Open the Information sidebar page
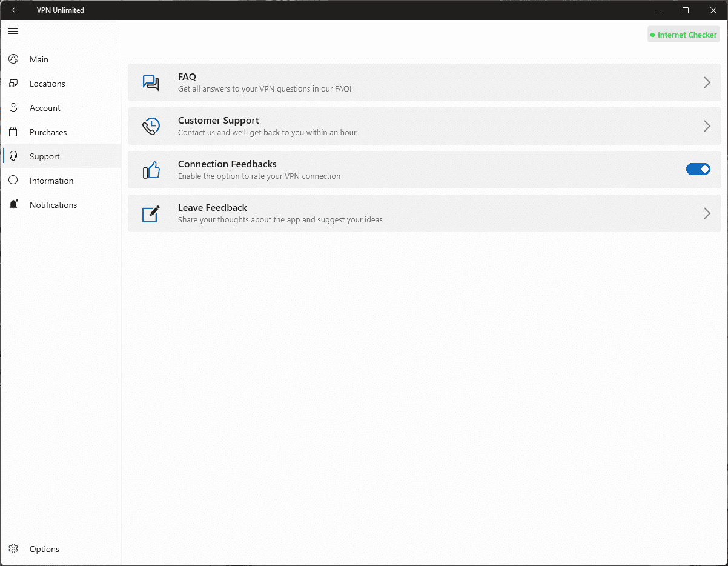The image size is (728, 566). pos(51,181)
